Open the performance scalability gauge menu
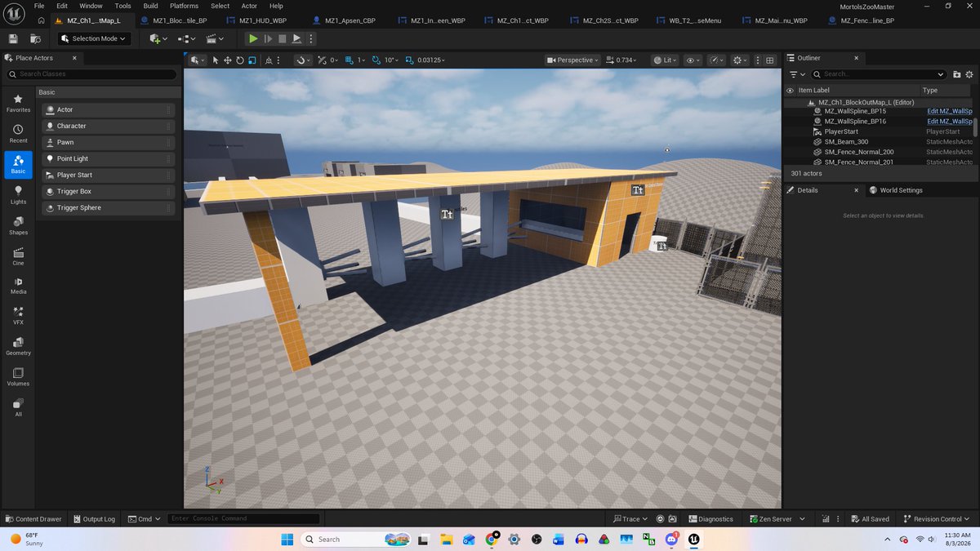This screenshot has width=980, height=551. pyautogui.click(x=716, y=60)
